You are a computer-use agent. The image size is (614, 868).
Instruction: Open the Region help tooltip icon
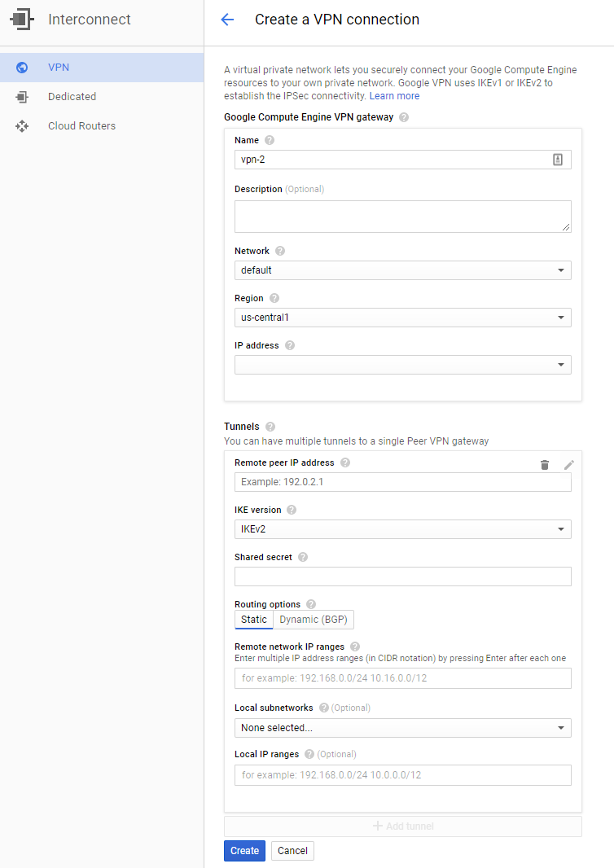(x=274, y=298)
